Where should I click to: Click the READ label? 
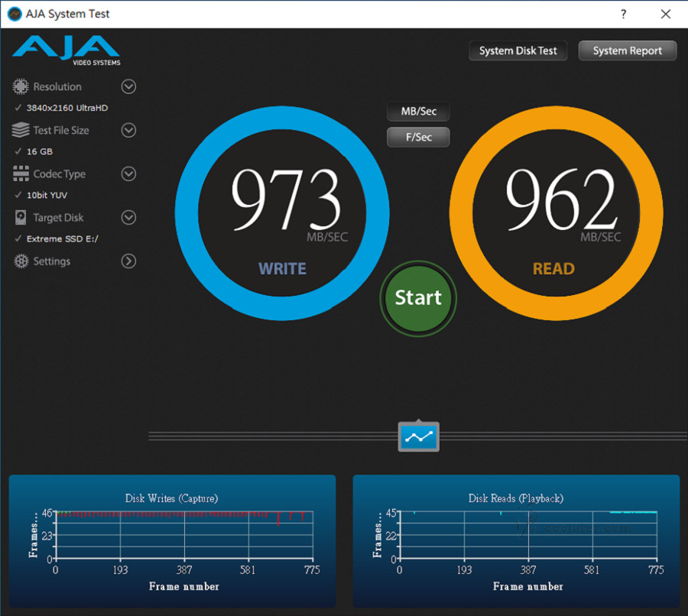553,268
